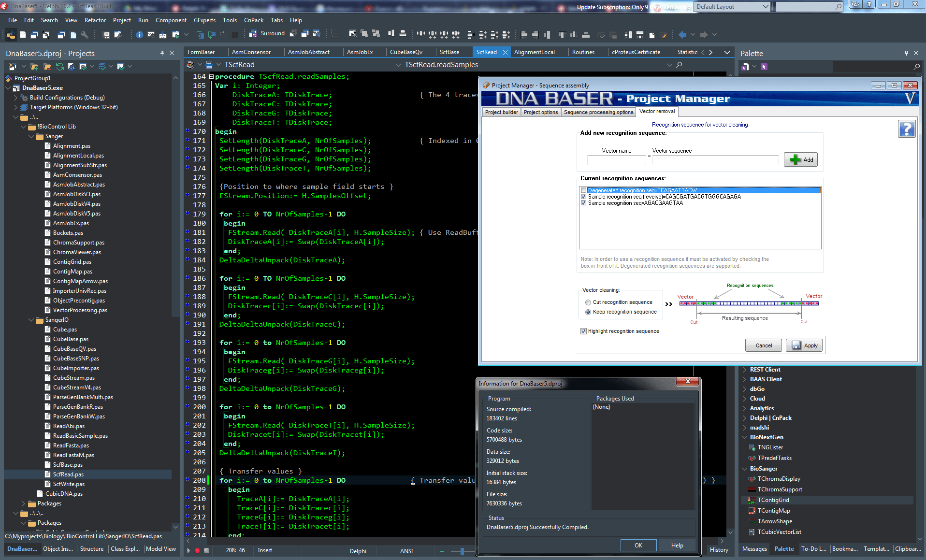Switch to Sequence processing options tab
The width and height of the screenshot is (926, 560).
[x=598, y=112]
